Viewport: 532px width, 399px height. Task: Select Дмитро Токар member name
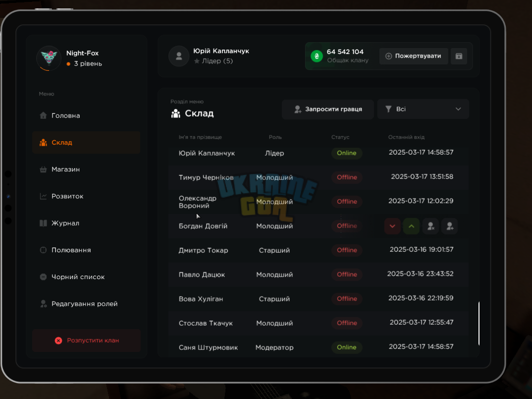(203, 250)
